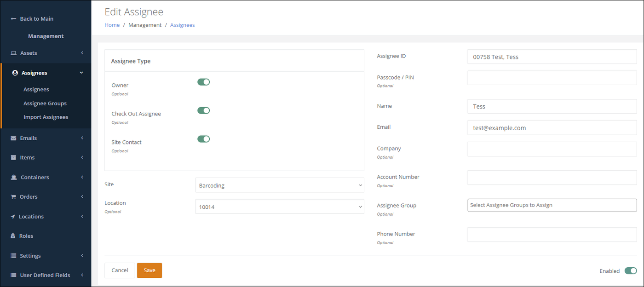Click the Items box icon
644x287 pixels.
(x=14, y=158)
